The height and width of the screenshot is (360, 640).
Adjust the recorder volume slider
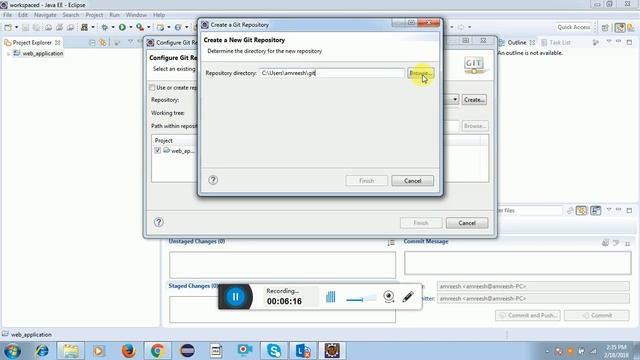click(361, 299)
